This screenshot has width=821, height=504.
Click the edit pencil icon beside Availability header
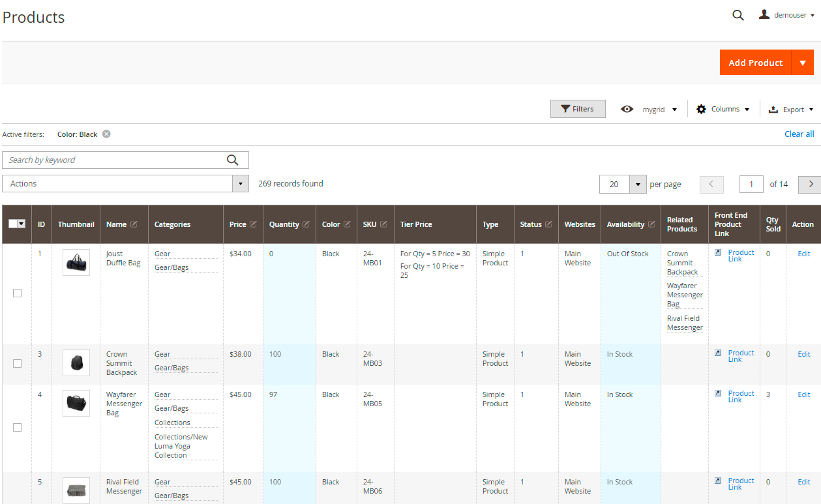(651, 224)
